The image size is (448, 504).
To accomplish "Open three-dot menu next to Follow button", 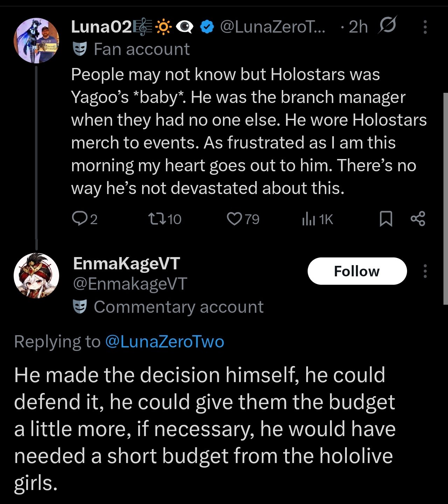I will pyautogui.click(x=425, y=271).
